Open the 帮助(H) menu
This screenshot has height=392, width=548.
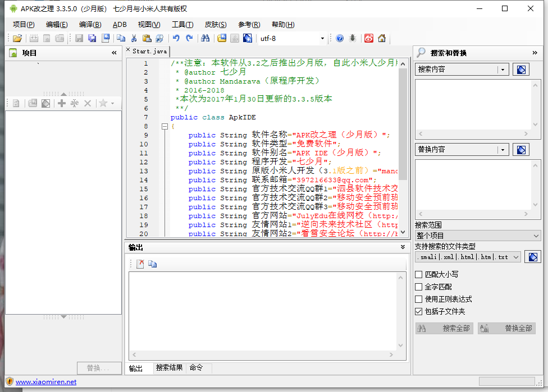(283, 25)
